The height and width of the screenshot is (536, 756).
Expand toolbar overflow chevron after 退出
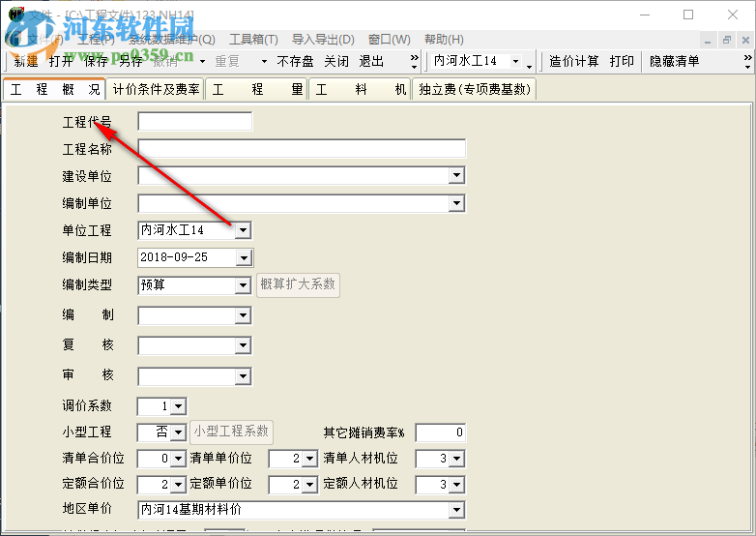click(414, 61)
